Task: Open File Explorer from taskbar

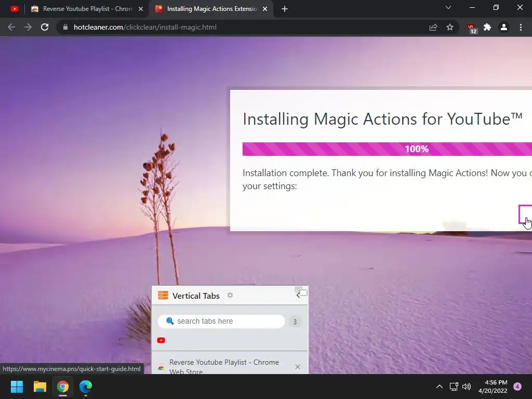Action: coord(39,387)
